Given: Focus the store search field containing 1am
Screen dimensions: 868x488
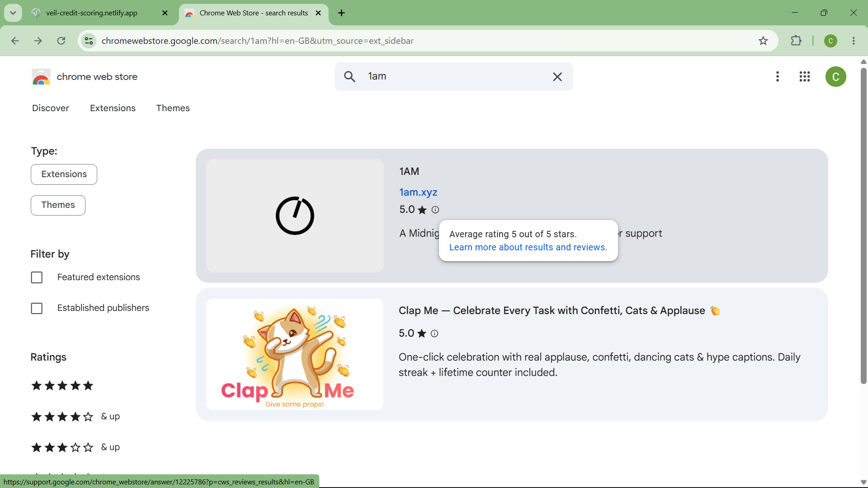Looking at the screenshot, I should 454,77.
